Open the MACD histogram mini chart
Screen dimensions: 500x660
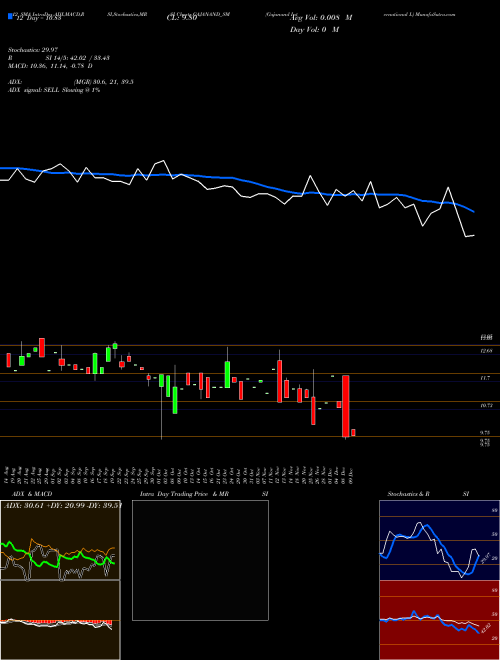[60, 620]
